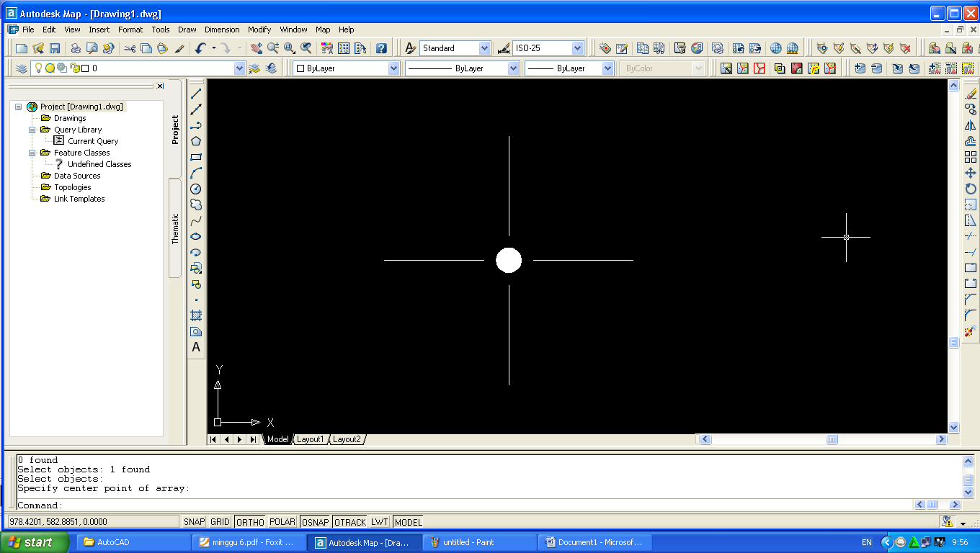The image size is (980, 553).
Task: Click the Match Properties brush icon
Action: [x=180, y=48]
